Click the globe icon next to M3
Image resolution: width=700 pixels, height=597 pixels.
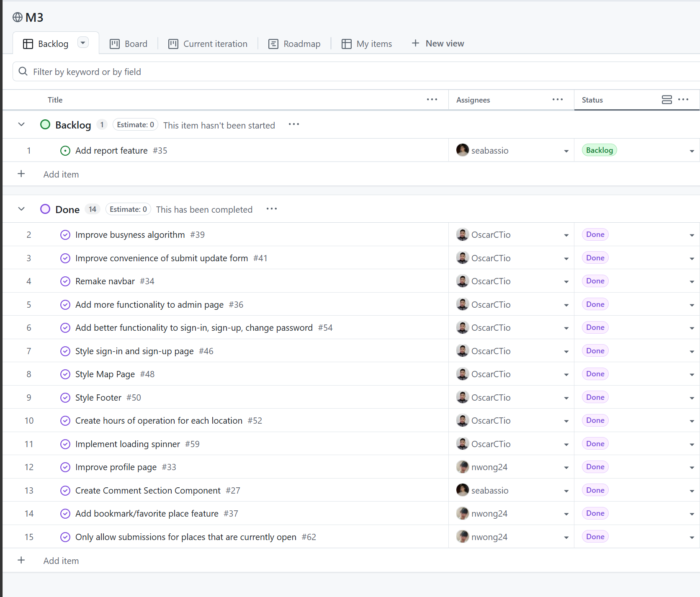click(18, 17)
